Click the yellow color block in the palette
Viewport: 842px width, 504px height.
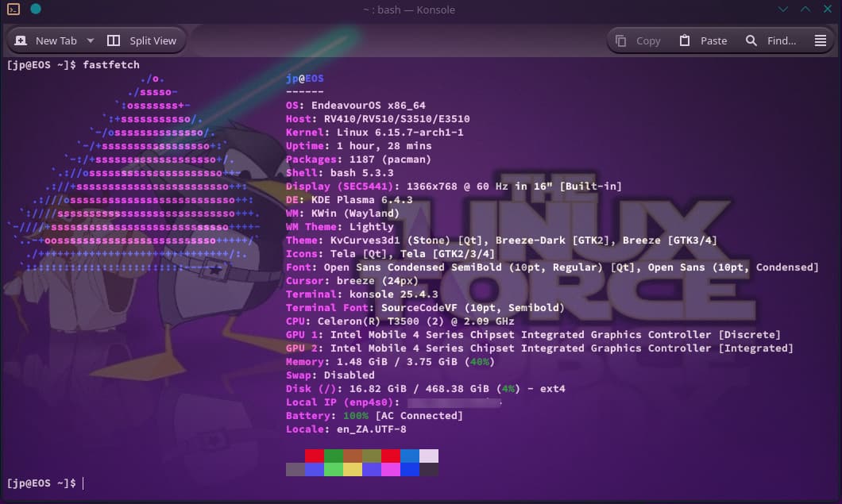[x=353, y=469]
